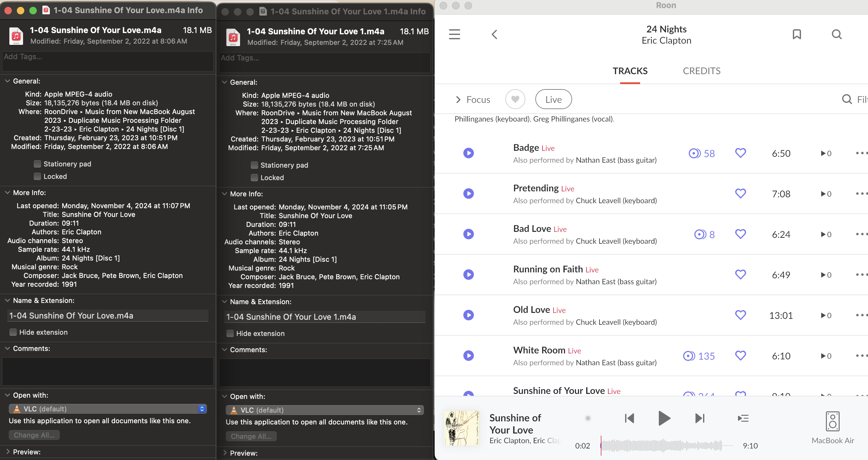
Task: Play the Badge track
Action: [x=468, y=153]
